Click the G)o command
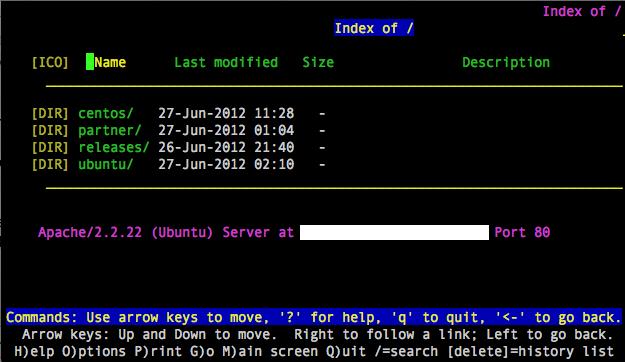Image resolution: width=625 pixels, height=362 pixels. (x=202, y=352)
